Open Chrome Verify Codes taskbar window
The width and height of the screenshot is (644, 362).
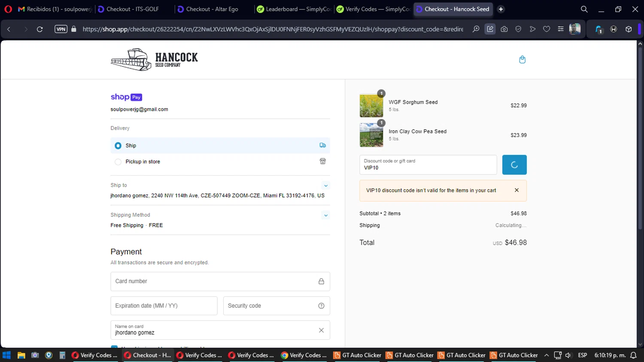tap(304, 356)
